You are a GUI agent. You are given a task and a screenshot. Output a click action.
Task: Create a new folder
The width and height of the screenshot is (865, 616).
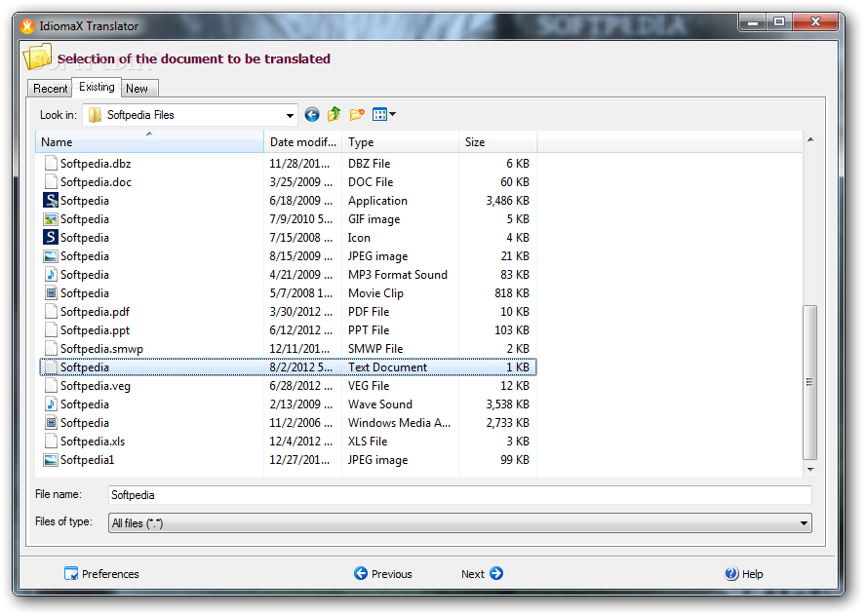(x=357, y=114)
